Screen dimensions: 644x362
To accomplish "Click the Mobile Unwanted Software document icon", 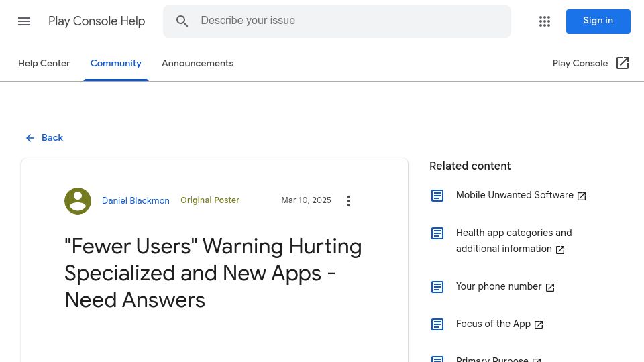I will click(437, 196).
